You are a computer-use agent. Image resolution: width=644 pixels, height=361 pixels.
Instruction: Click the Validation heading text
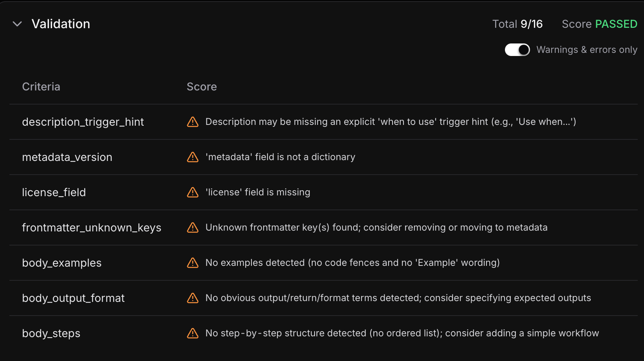point(61,24)
